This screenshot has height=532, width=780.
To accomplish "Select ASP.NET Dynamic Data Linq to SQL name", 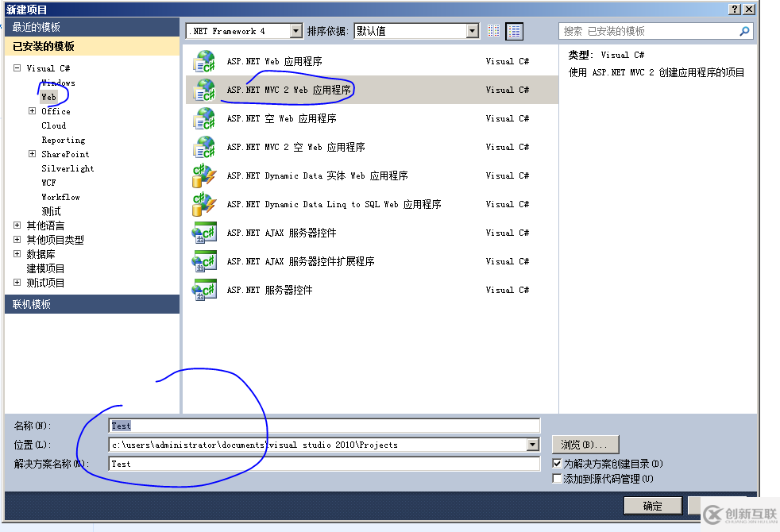I will 334,204.
